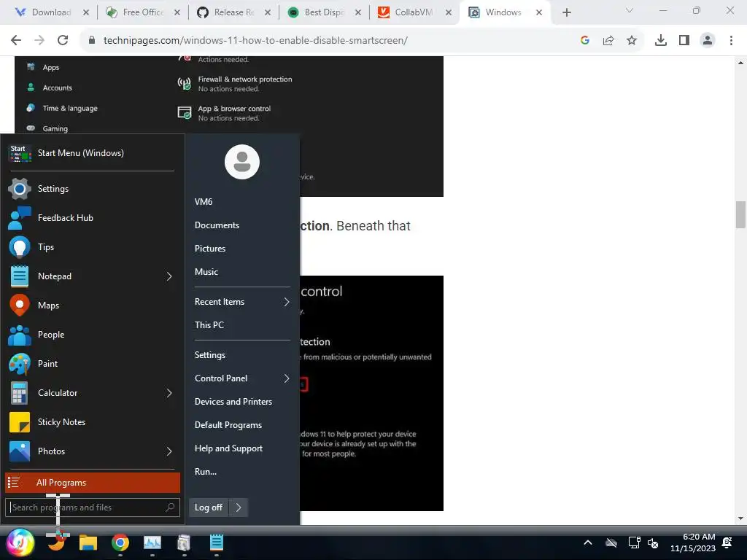Open notification center tray icon

[x=727, y=542]
